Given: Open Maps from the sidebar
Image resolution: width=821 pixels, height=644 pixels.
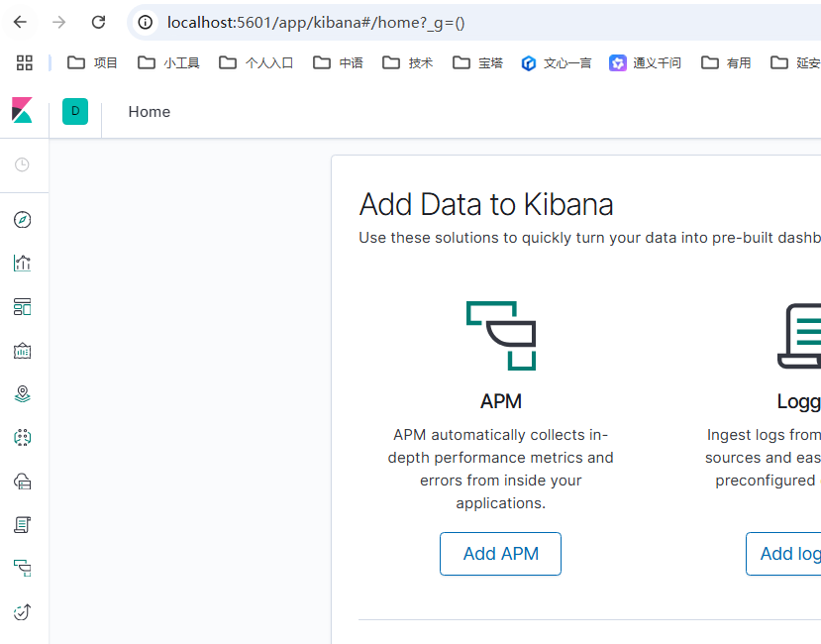Looking at the screenshot, I should (x=23, y=394).
